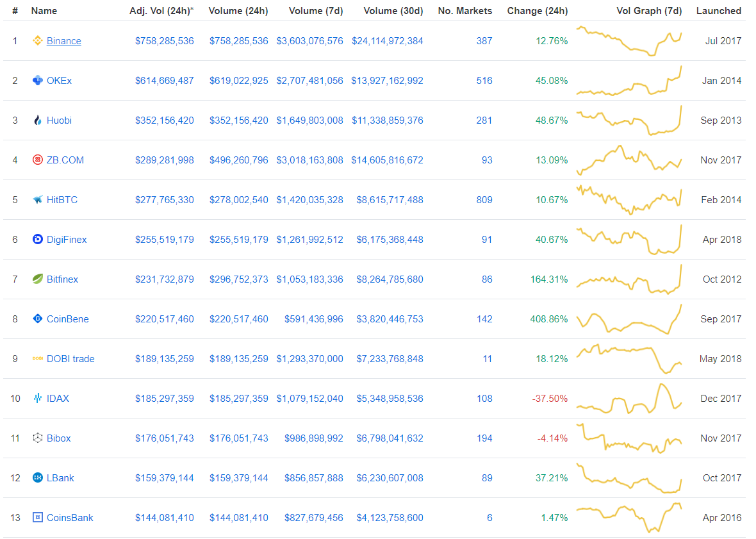Click the HitBTC logo icon
The height and width of the screenshot is (539, 756).
37,200
